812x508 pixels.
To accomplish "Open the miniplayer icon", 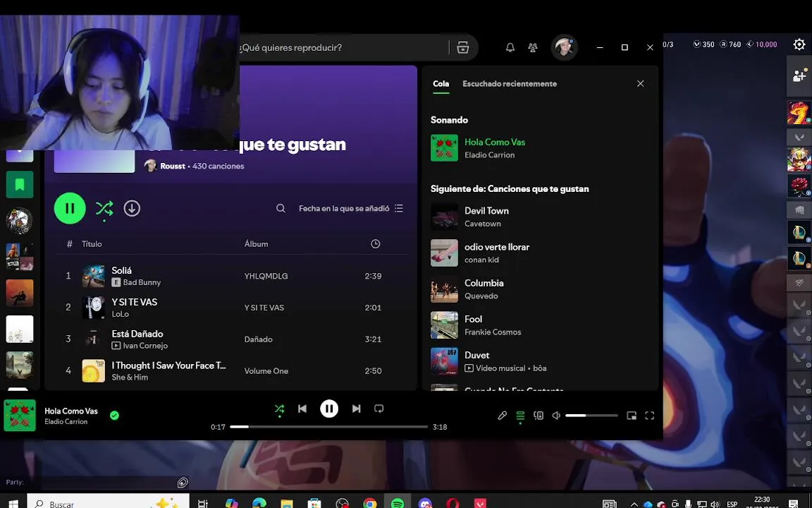I will click(632, 415).
